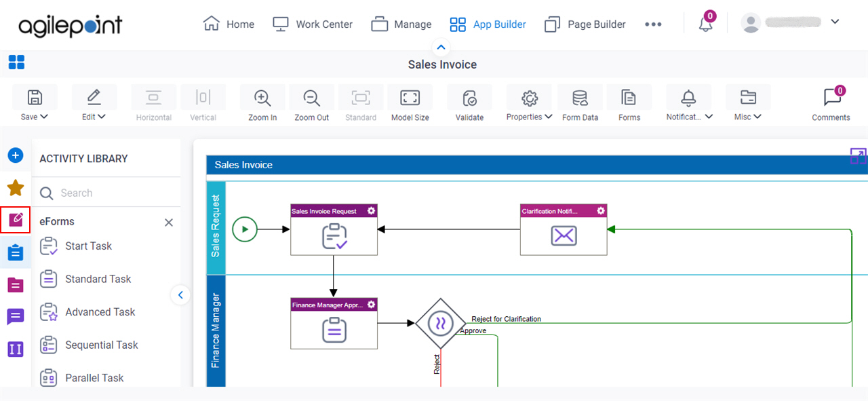This screenshot has width=868, height=401.
Task: Click the Zoom Out magnifier icon
Action: tap(312, 98)
